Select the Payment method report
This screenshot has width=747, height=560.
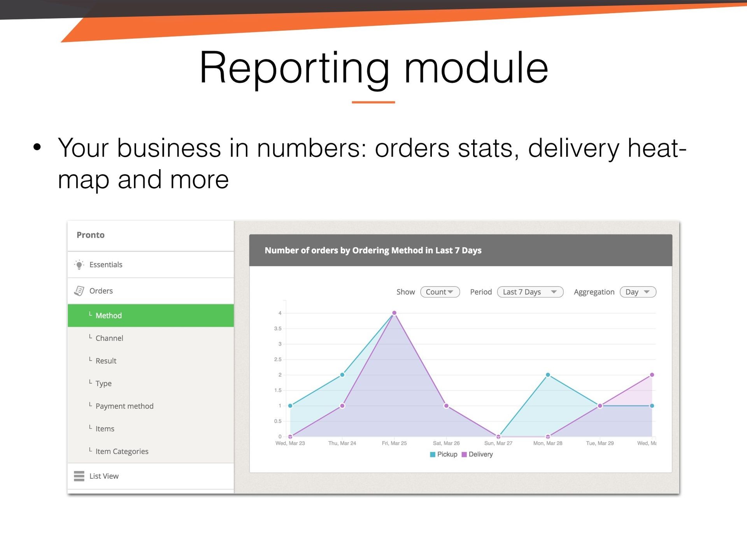(x=124, y=406)
